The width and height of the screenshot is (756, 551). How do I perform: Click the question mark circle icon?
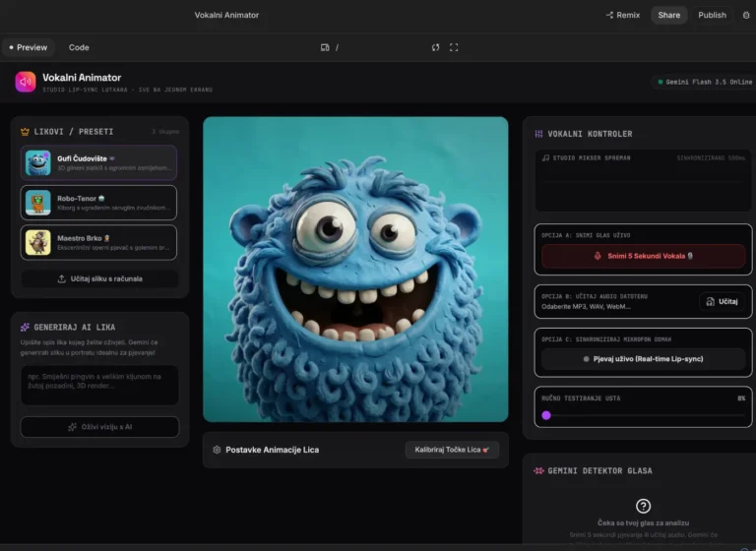click(x=643, y=506)
